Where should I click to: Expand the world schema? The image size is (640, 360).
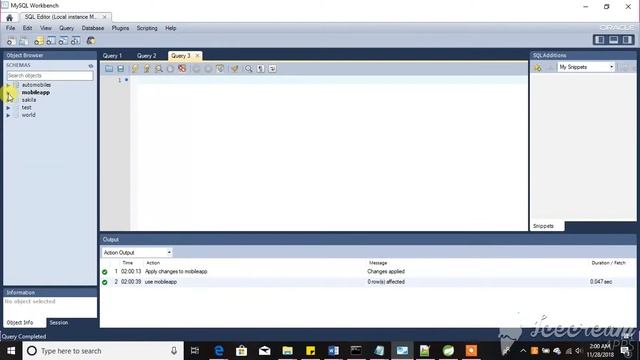8,116
